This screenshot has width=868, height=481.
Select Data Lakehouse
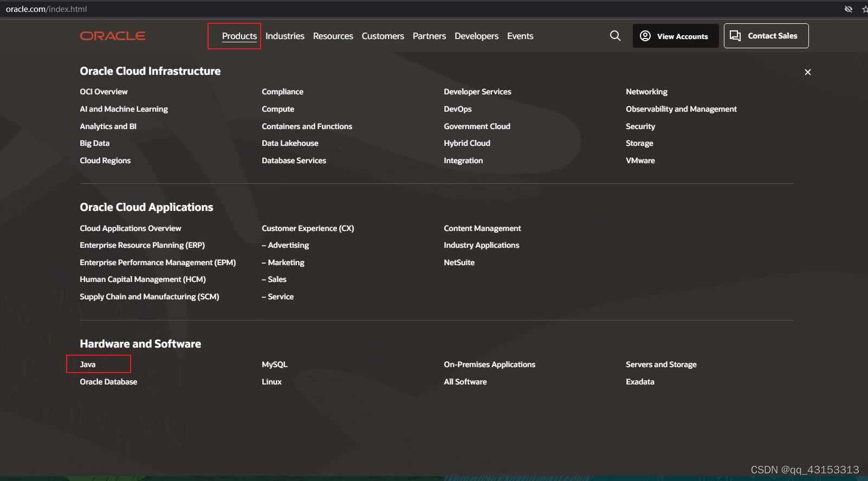(290, 143)
